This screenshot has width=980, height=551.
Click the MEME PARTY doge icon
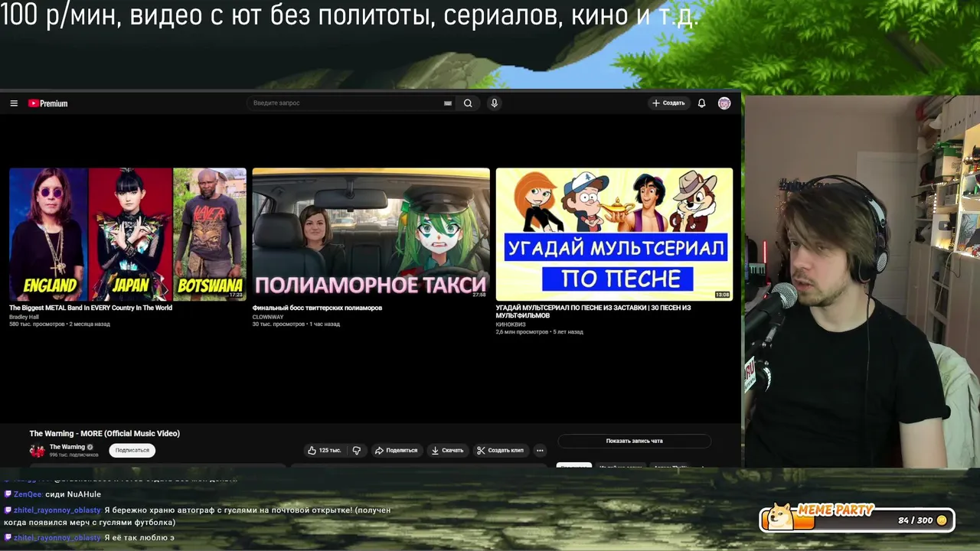click(x=780, y=517)
